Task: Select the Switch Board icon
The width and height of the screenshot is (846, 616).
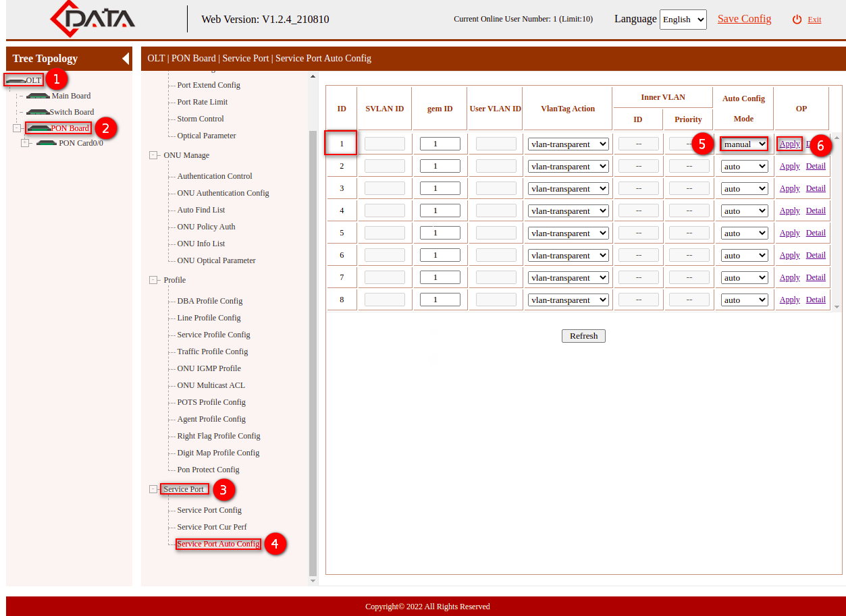Action: [39, 111]
